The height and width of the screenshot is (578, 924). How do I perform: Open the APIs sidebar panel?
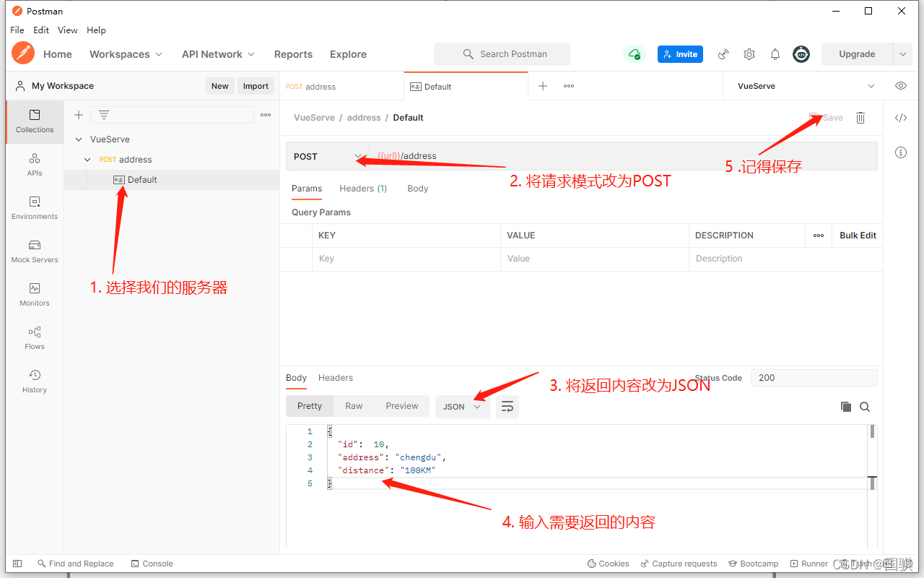[x=35, y=165]
